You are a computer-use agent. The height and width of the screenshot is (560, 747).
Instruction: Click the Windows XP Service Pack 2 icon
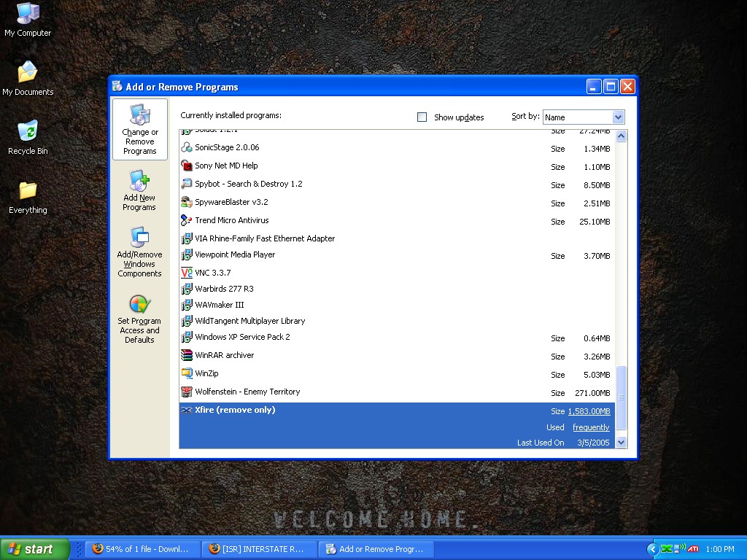tap(186, 337)
